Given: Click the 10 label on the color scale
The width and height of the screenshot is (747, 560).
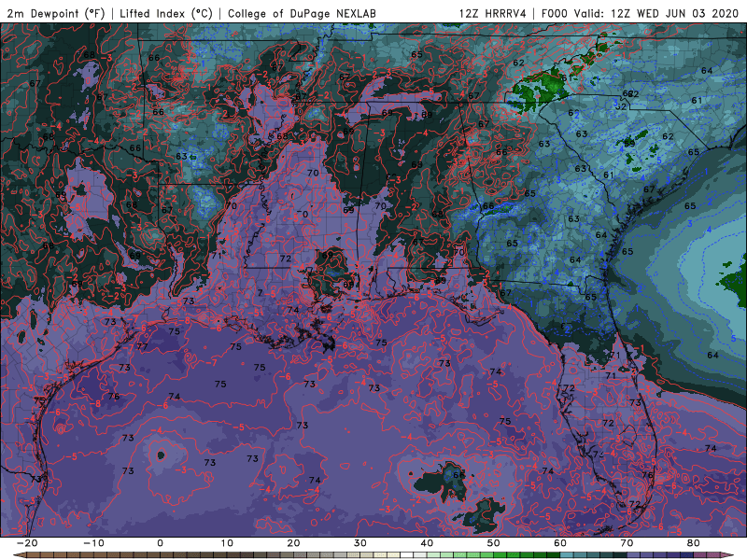Looking at the screenshot, I should (x=227, y=543).
